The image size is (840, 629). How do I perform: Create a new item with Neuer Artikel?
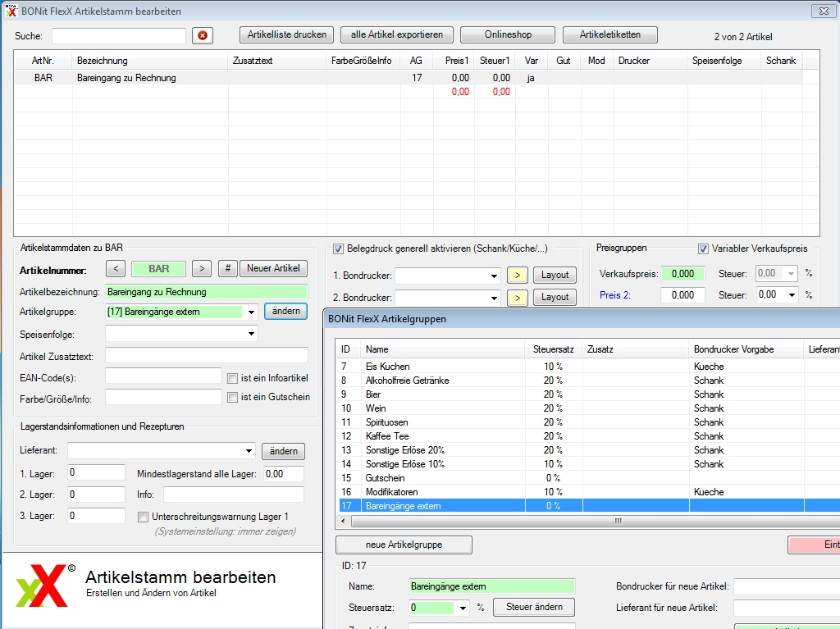(x=273, y=268)
